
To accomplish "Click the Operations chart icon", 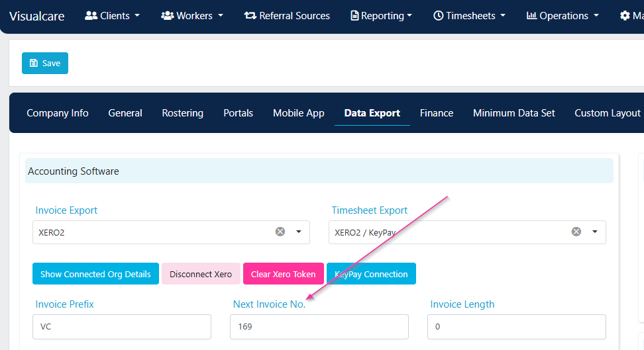I will [x=531, y=16].
